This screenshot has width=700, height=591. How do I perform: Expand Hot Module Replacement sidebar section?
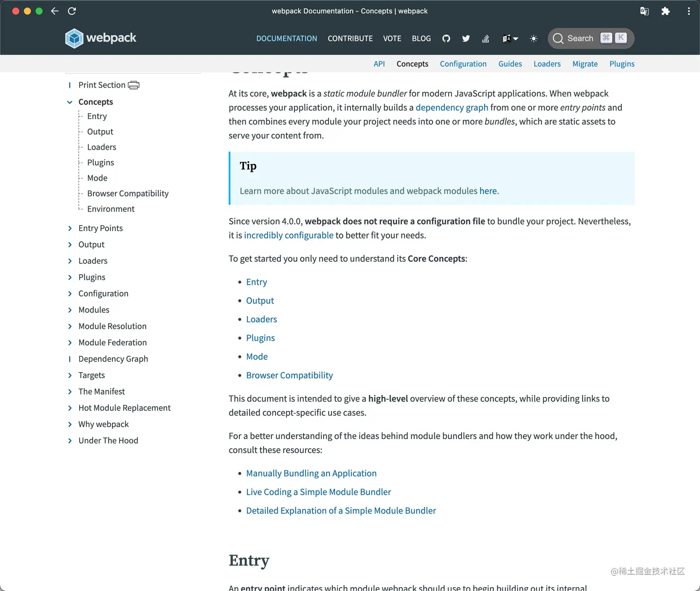tap(70, 408)
